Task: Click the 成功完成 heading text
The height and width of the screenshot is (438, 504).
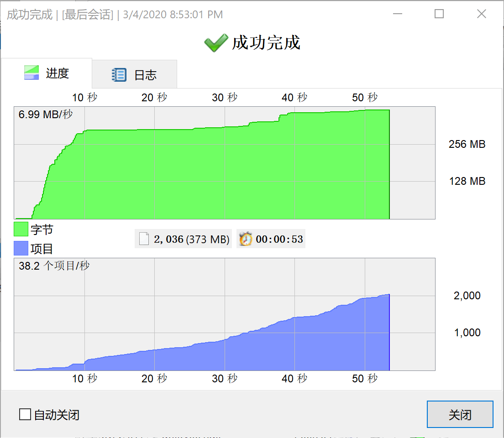Action: [266, 42]
